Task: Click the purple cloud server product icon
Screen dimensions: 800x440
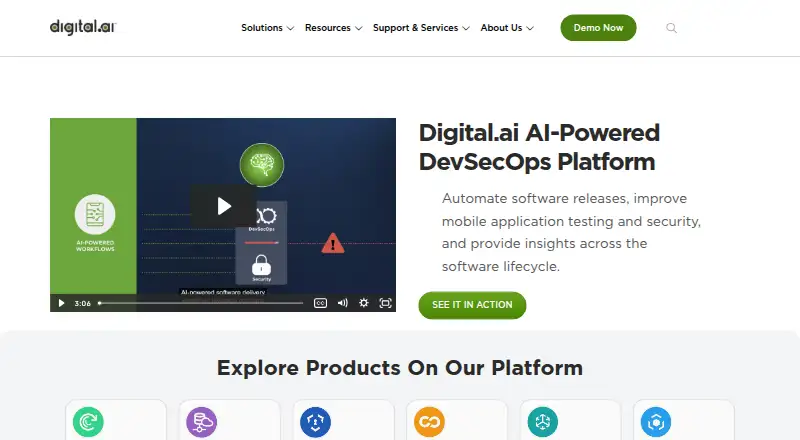Action: point(202,422)
